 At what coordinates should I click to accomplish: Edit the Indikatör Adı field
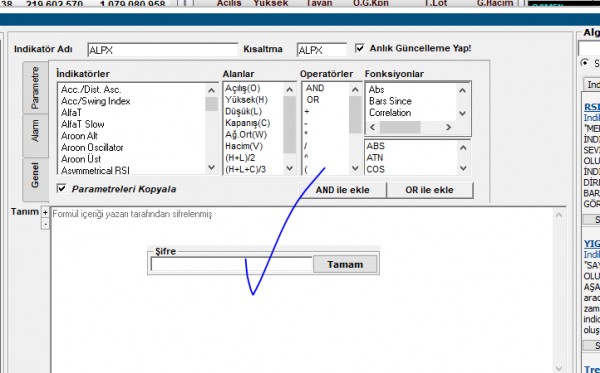163,50
